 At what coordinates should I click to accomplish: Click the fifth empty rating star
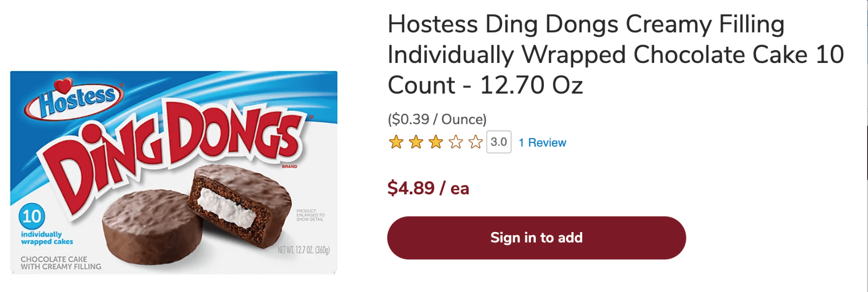475,142
